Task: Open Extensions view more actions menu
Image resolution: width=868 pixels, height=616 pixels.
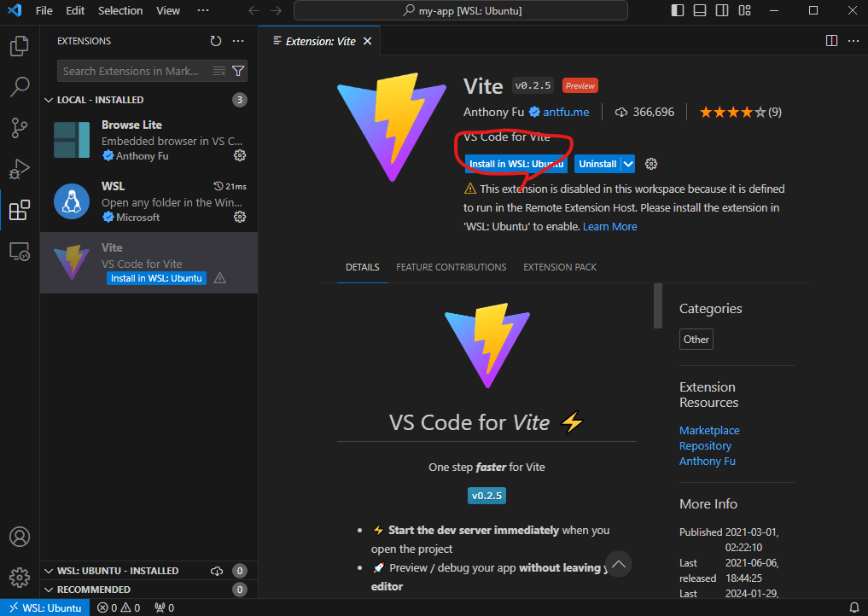Action: point(238,41)
